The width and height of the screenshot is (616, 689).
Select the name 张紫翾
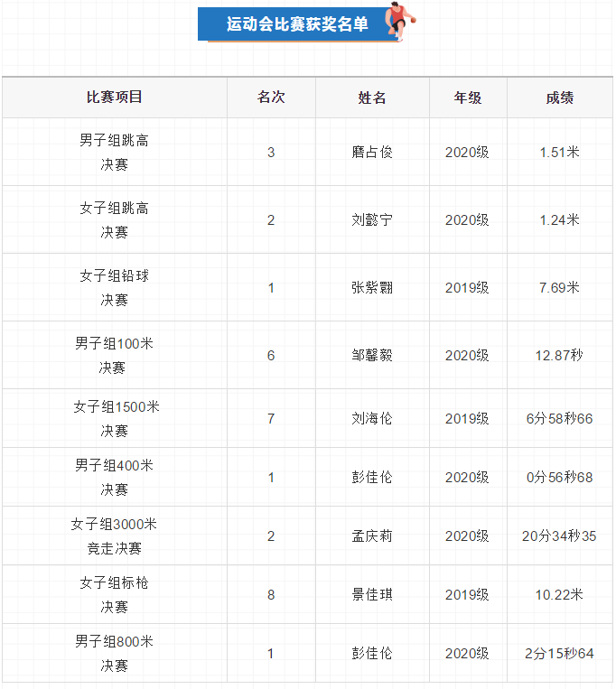click(372, 288)
